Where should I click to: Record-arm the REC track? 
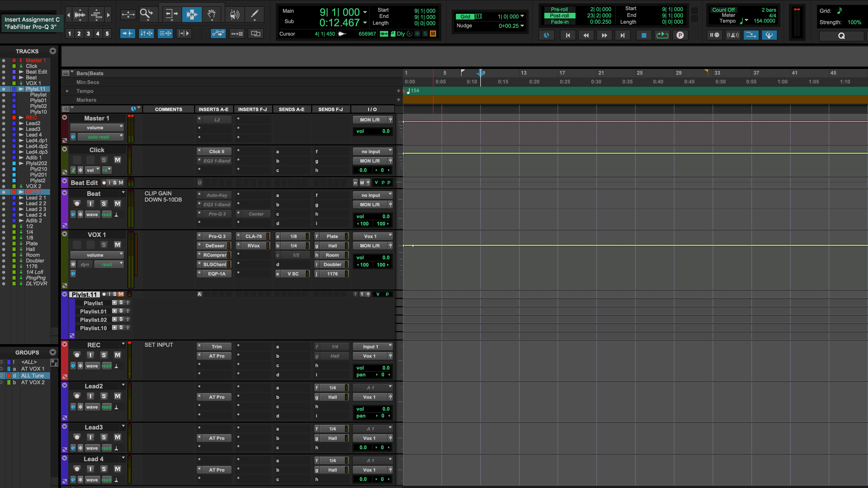pyautogui.click(x=77, y=355)
